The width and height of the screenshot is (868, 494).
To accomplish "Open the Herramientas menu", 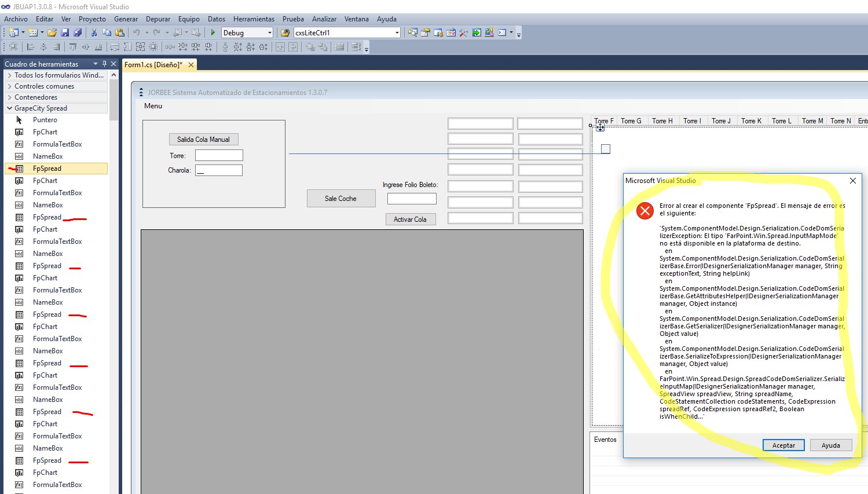I will pos(254,19).
